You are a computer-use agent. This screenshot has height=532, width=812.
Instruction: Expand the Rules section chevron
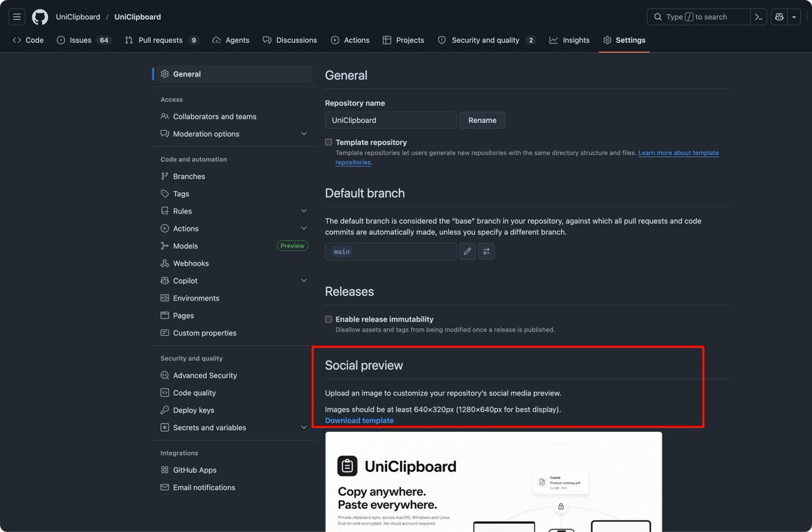tap(304, 211)
